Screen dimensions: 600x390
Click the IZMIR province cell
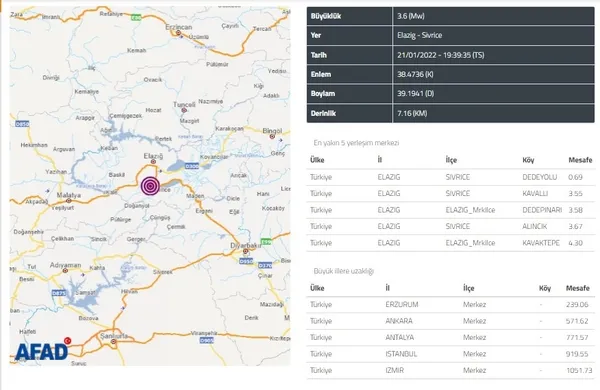[x=395, y=370]
